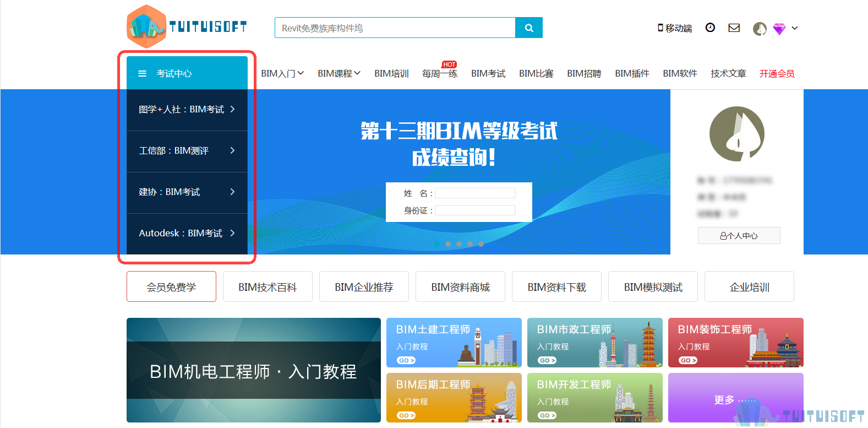Click GO on BIM市政工程师 card
Screen dimensions: 868x428
click(547, 360)
